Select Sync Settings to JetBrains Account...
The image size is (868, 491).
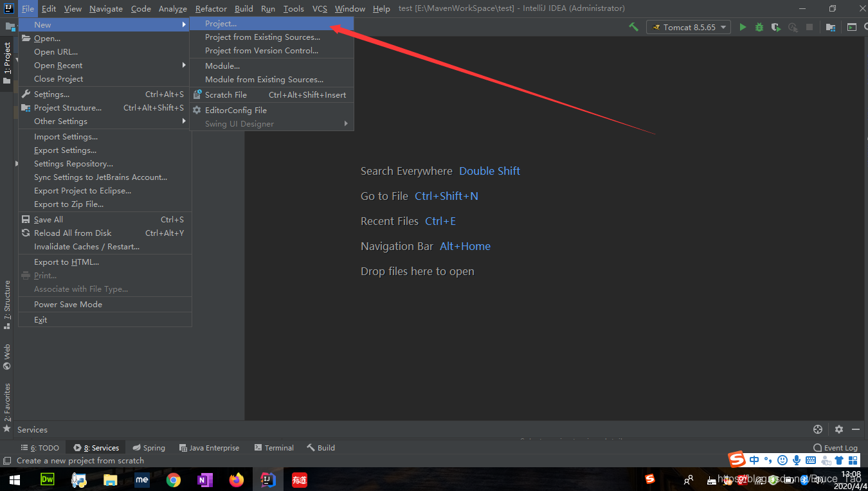[x=104, y=177]
